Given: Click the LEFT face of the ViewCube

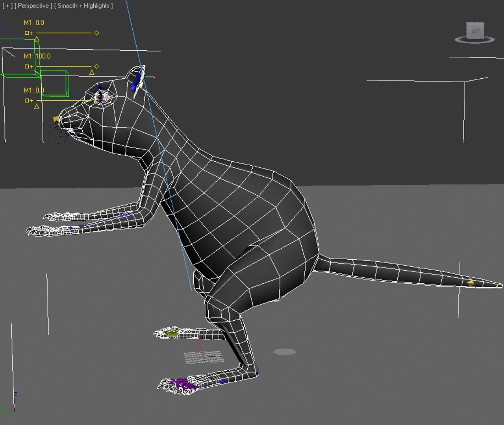Looking at the screenshot, I should 476,31.
